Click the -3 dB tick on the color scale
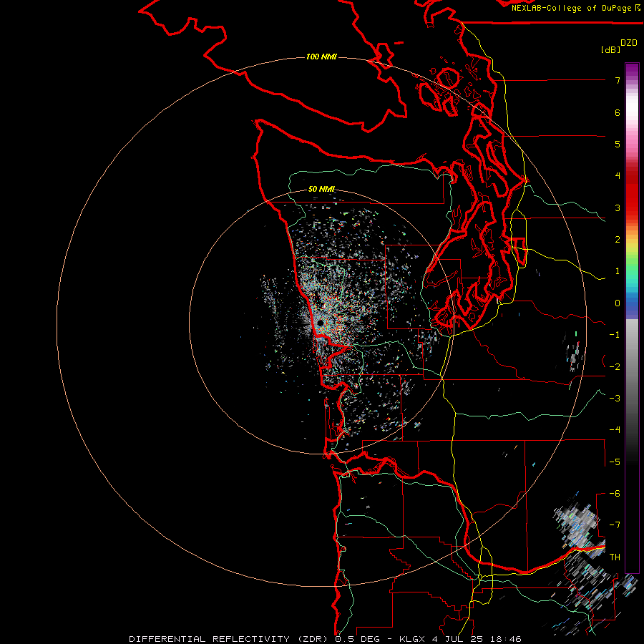The width and height of the screenshot is (644, 644). point(615,399)
